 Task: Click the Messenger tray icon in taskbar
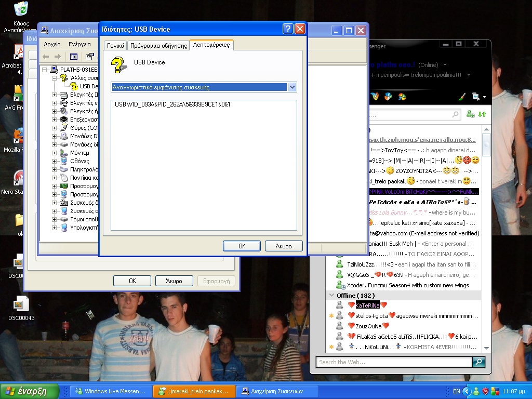(475, 391)
